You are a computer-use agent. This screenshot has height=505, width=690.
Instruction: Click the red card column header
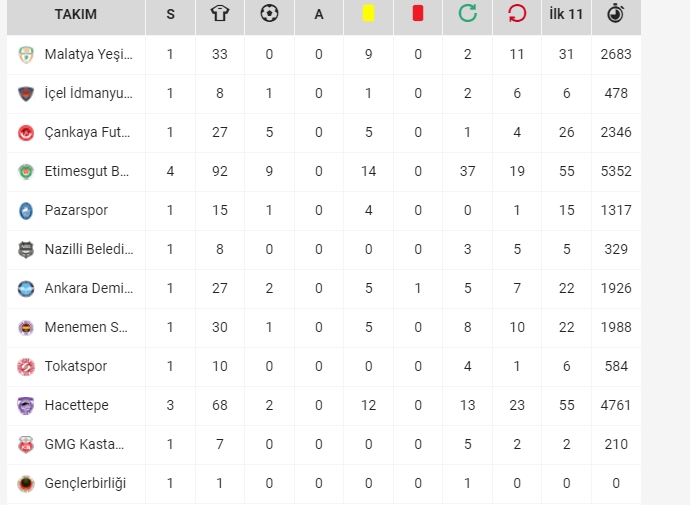[418, 14]
